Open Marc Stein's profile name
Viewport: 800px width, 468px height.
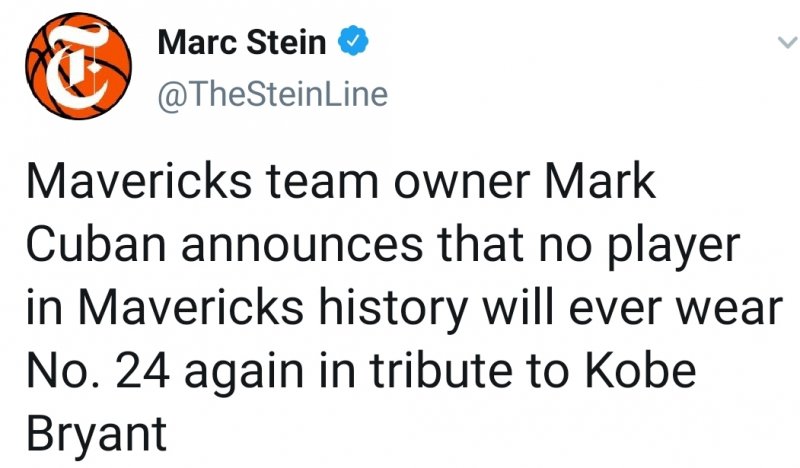243,43
